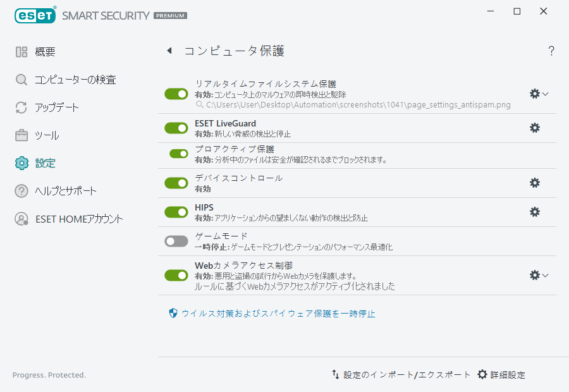569x392 pixels.
Task: Collapse コンピュータ保護 with the back arrow
Action: pyautogui.click(x=169, y=51)
